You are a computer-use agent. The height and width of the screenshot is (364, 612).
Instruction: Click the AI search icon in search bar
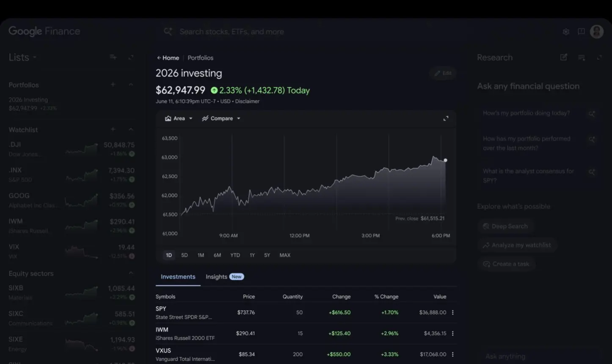click(168, 31)
